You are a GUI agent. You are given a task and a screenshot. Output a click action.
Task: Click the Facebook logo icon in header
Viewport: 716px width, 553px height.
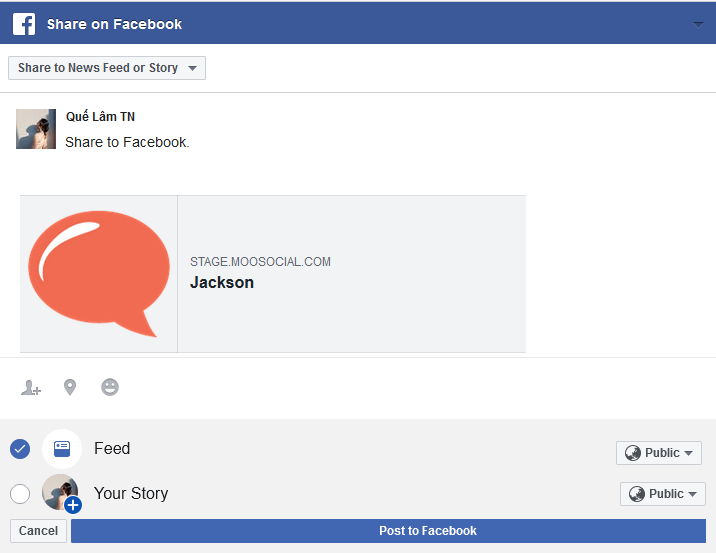(x=24, y=24)
